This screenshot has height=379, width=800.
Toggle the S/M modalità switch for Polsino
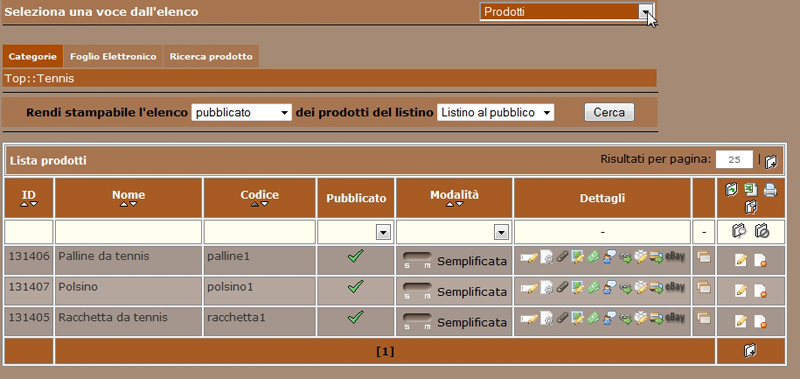point(417,290)
